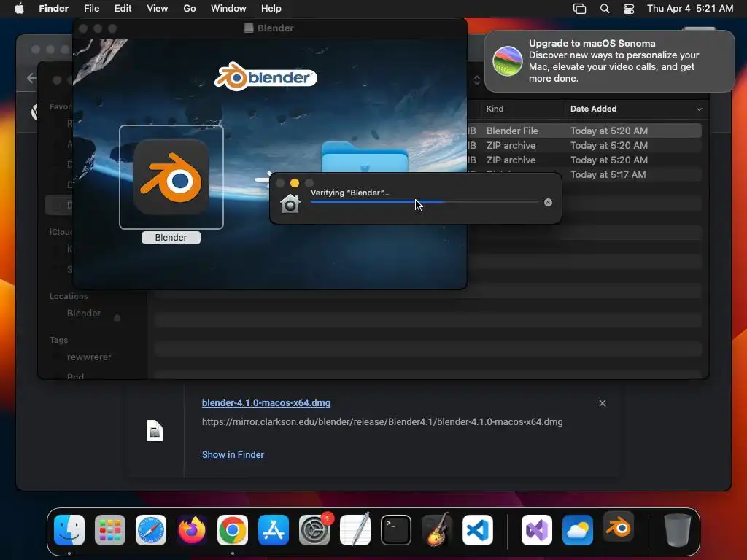The image size is (747, 560).
Task: Click the Stage Manager menu bar icon
Action: tap(580, 9)
